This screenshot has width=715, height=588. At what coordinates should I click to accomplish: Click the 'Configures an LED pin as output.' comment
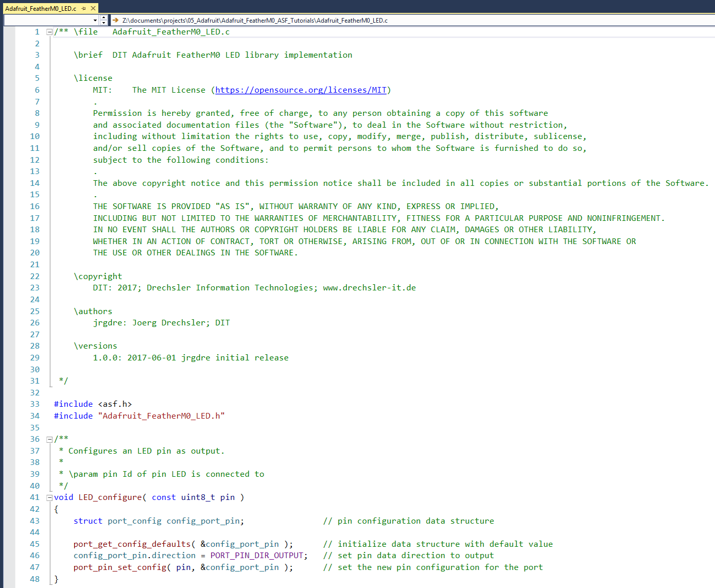click(146, 451)
